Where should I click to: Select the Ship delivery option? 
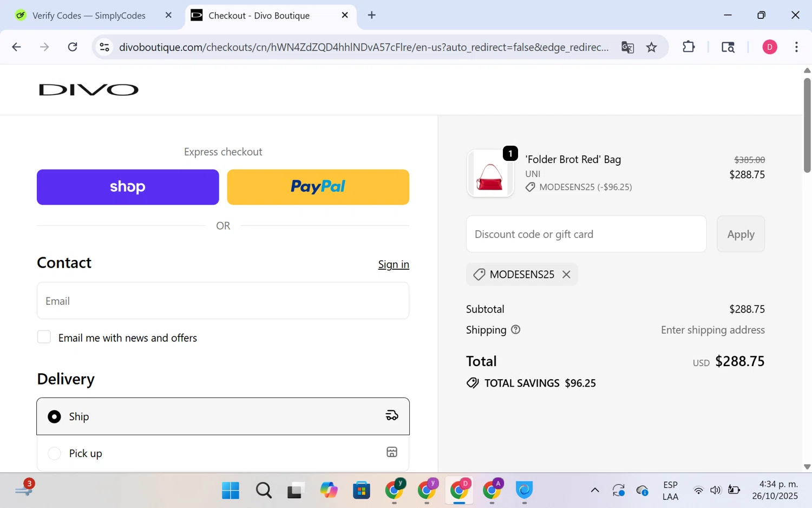223,416
